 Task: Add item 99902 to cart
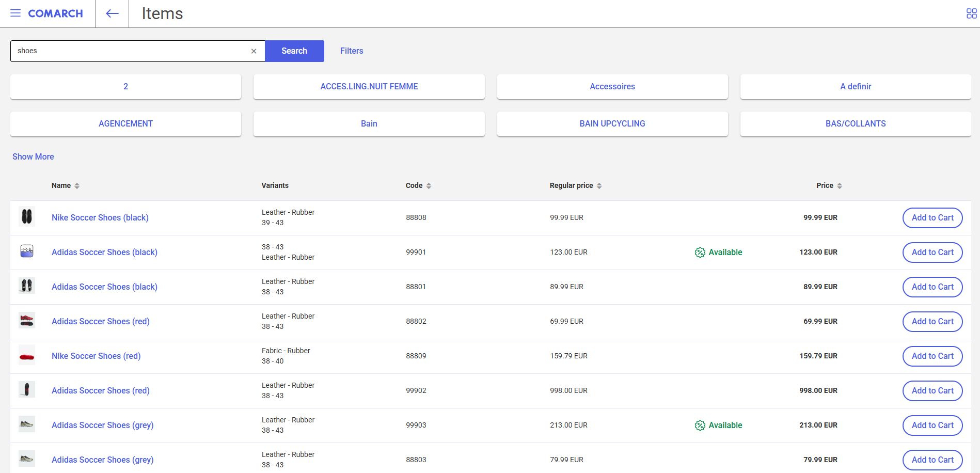[x=932, y=390]
